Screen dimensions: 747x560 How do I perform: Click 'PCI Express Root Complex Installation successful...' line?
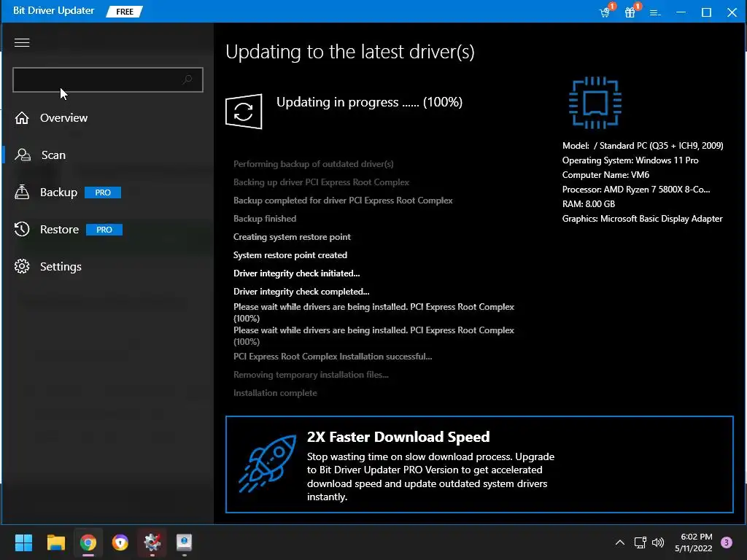[333, 356]
